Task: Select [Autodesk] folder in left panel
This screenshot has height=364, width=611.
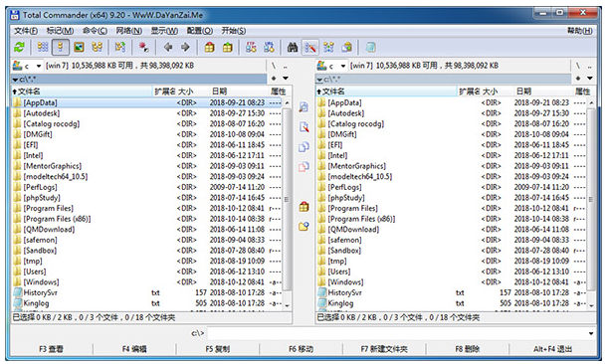Action: pyautogui.click(x=146, y=113)
